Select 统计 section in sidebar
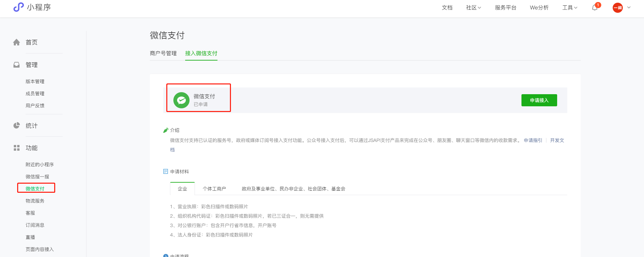 click(x=32, y=126)
